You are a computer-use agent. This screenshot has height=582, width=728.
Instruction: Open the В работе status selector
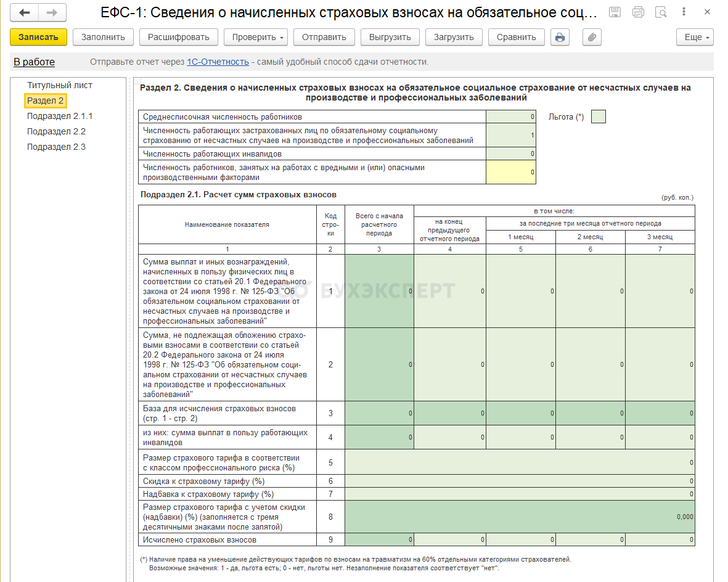pos(34,62)
